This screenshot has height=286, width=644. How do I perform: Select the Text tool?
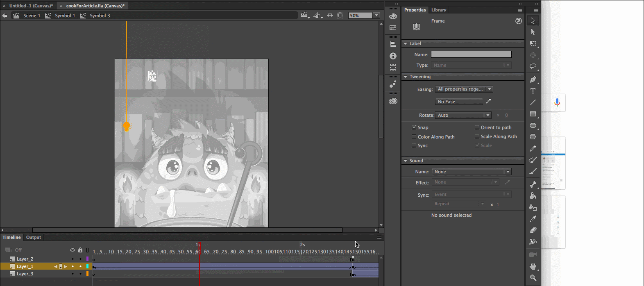(x=533, y=91)
